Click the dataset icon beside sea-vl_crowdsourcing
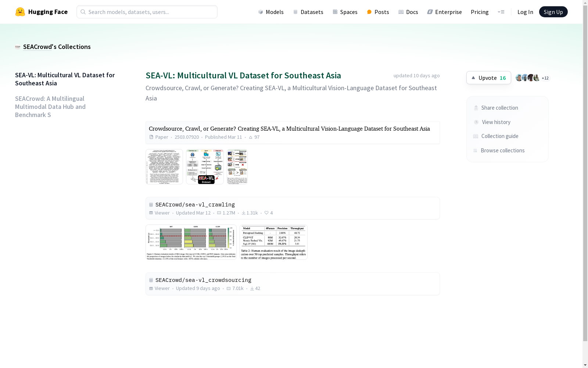Viewport: 588px width, 368px height. [151, 280]
